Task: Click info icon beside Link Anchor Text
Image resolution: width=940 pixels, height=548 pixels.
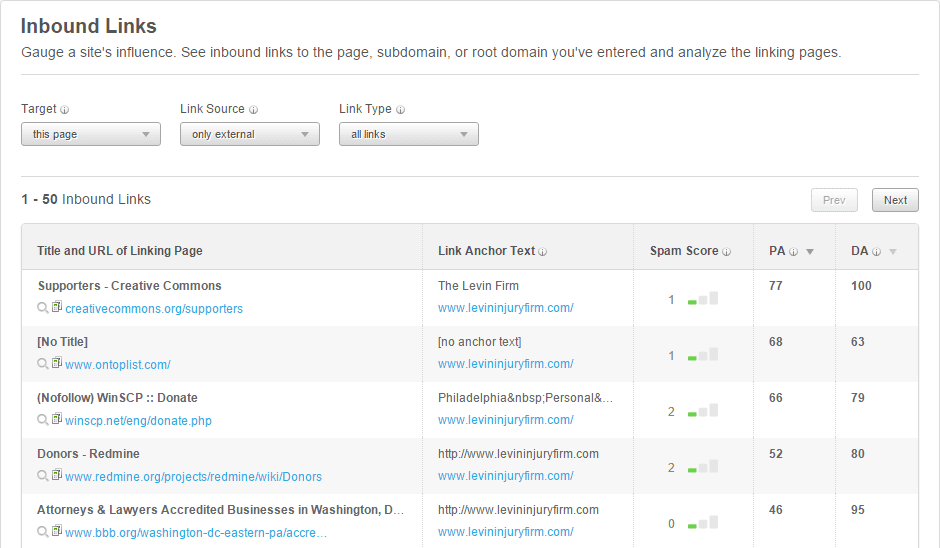Action: click(543, 252)
